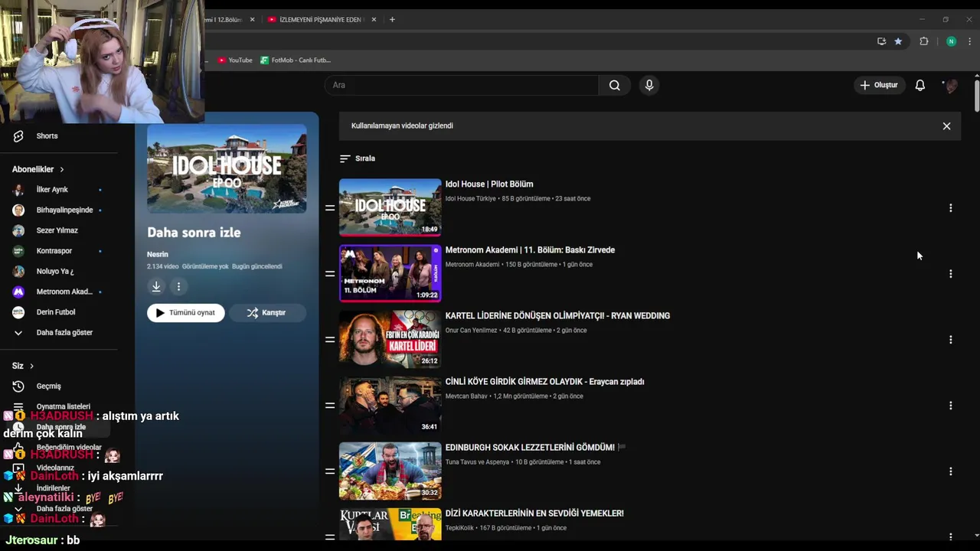This screenshot has height=551, width=980.
Task: Open KARTEL LİDERİNE DÖNÜŞEN OLİMPİYATÇI title
Action: [x=557, y=316]
